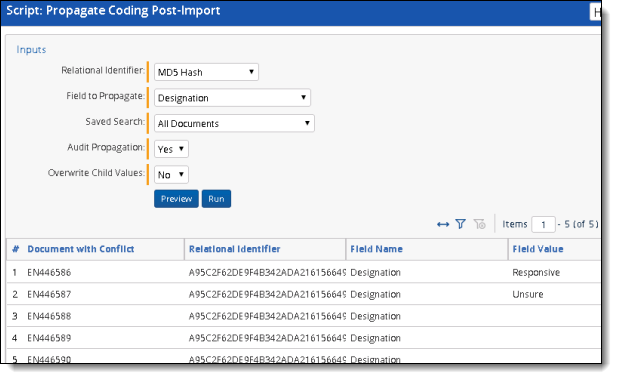Click the Script: Propagate Coding Post-Import title
The image size is (617, 379).
[x=113, y=11]
